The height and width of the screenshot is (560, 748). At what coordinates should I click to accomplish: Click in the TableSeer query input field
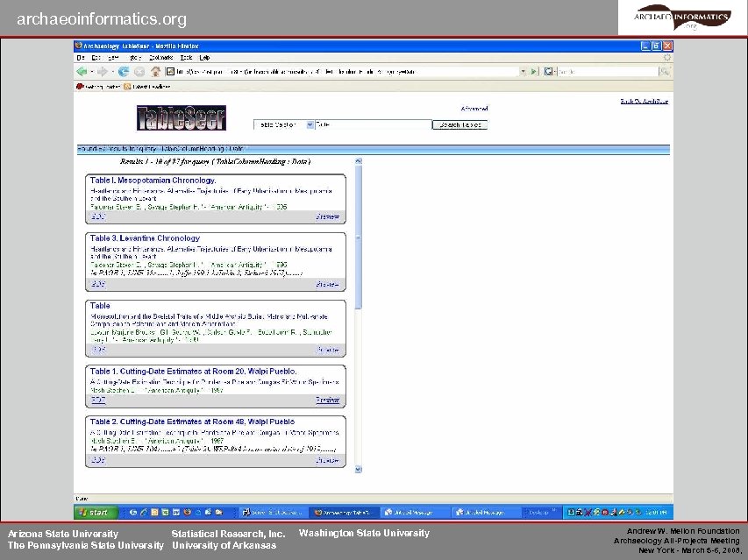374,124
